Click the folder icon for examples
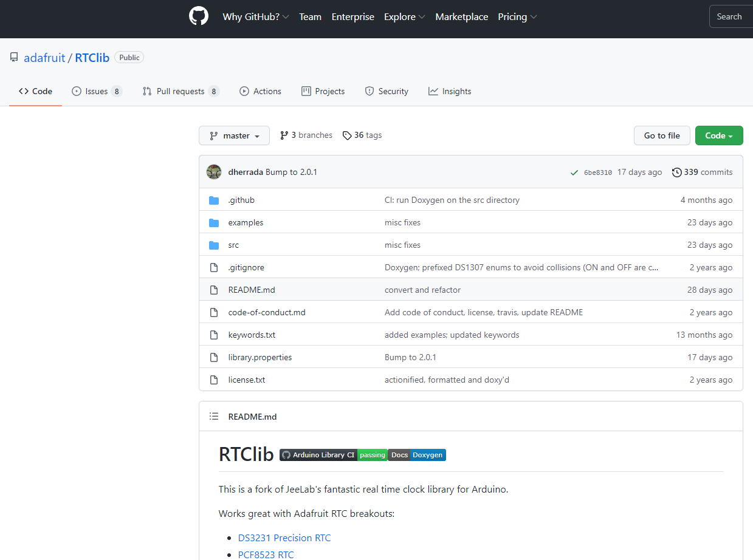 click(x=214, y=223)
